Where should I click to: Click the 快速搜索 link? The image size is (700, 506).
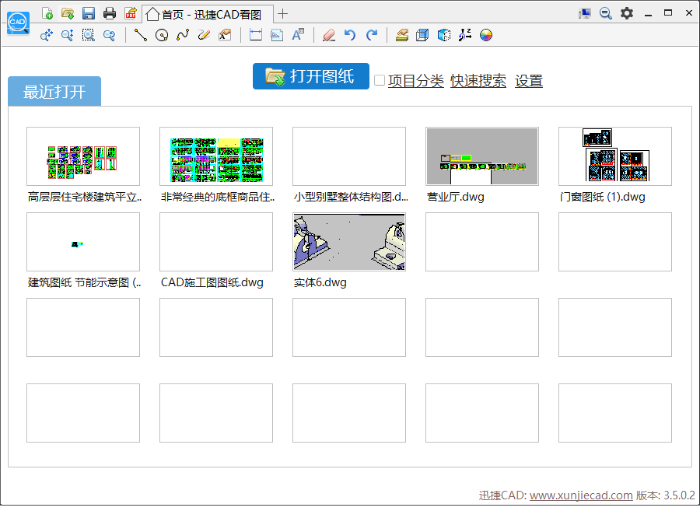(x=478, y=81)
